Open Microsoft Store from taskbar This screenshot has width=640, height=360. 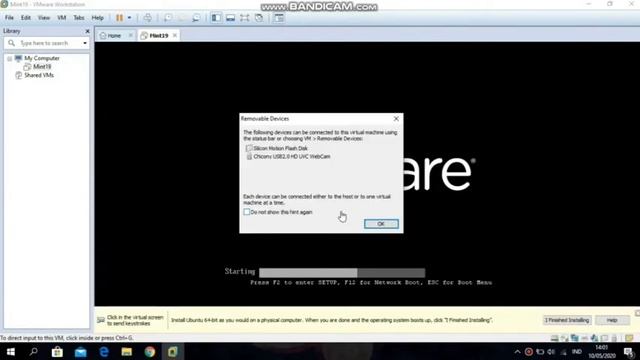(x=57, y=351)
